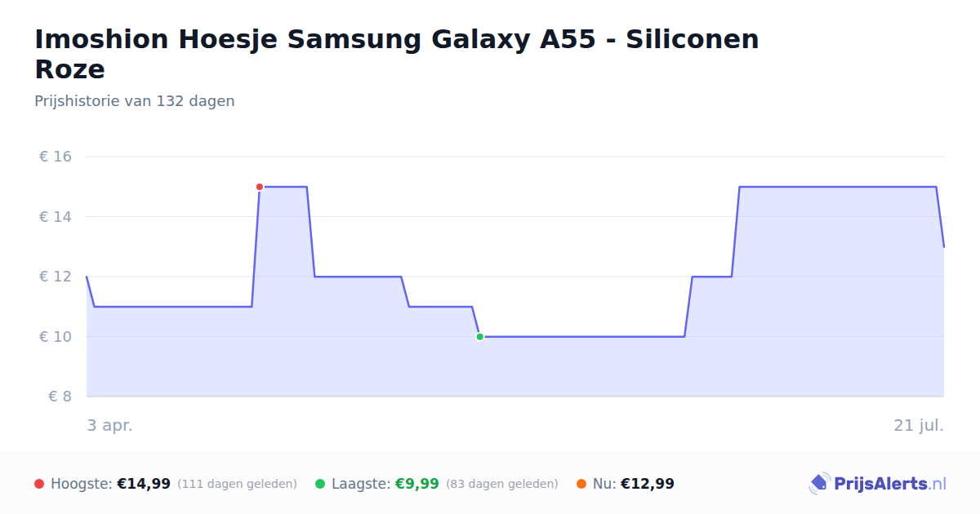Click the PrijsAlerts tag logo icon
Screen dimensions: 980x514
pyautogui.click(x=819, y=484)
